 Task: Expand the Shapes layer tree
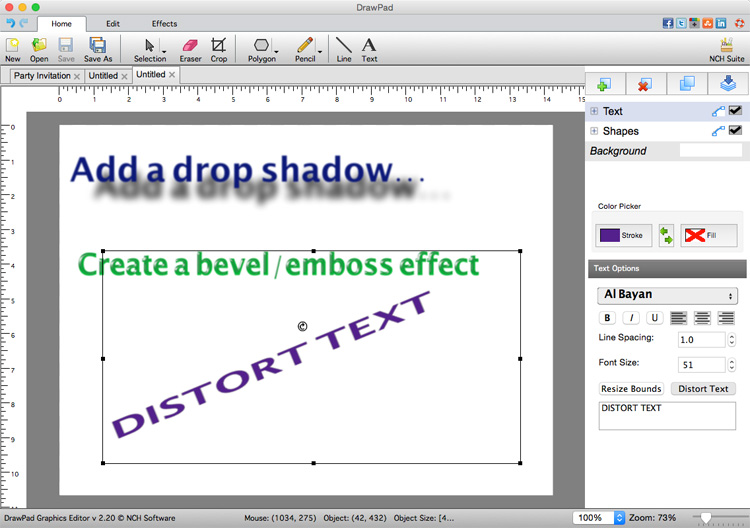(x=595, y=131)
